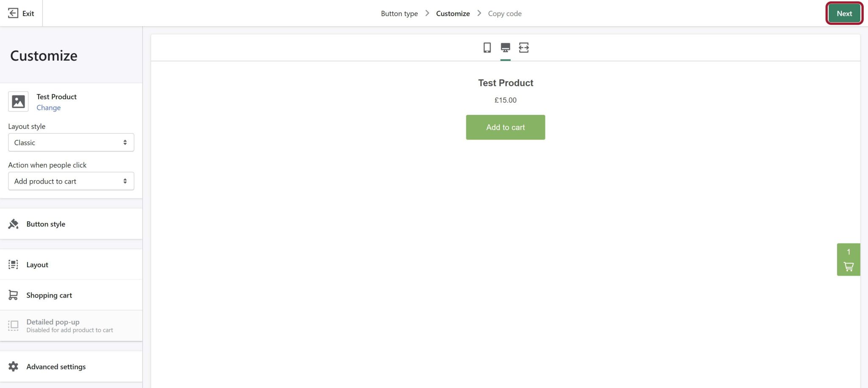This screenshot has height=388, width=868.
Task: Go back to Button type step
Action: (399, 14)
